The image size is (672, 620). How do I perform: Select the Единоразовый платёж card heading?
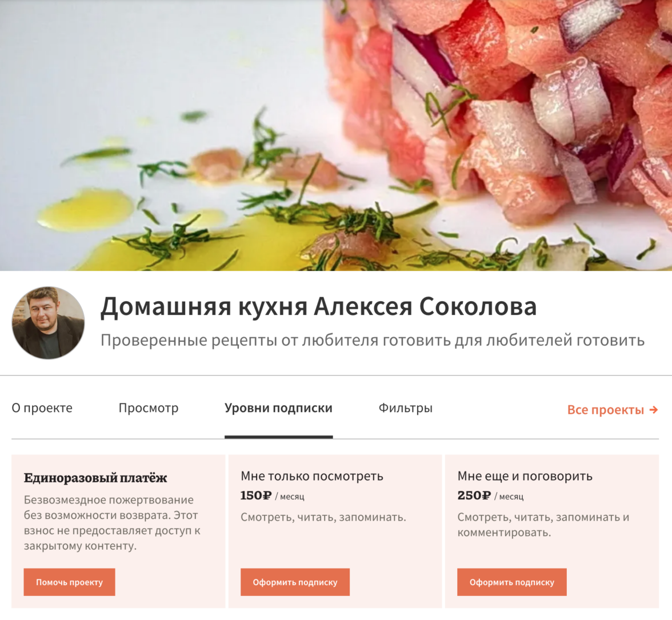click(95, 478)
